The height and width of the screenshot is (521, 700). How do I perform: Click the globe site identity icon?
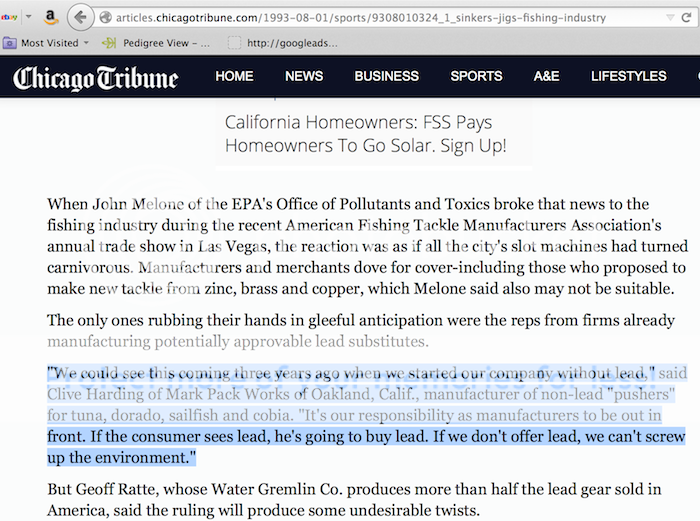107,18
